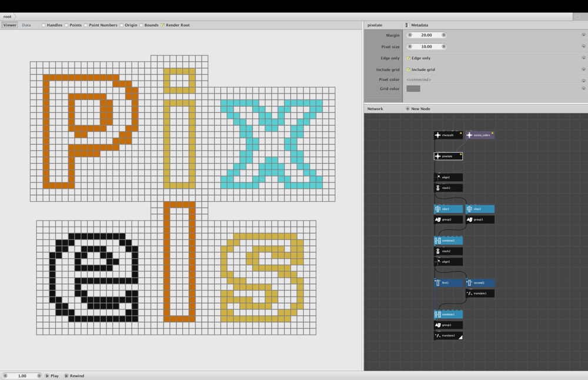Click the root breadcrumb
The height and width of the screenshot is (380, 588).
(x=7, y=16)
